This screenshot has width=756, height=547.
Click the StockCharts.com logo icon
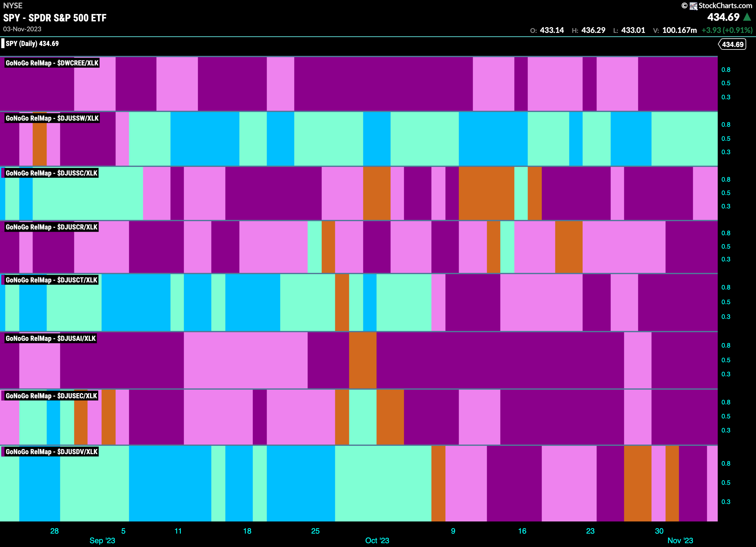click(693, 6)
